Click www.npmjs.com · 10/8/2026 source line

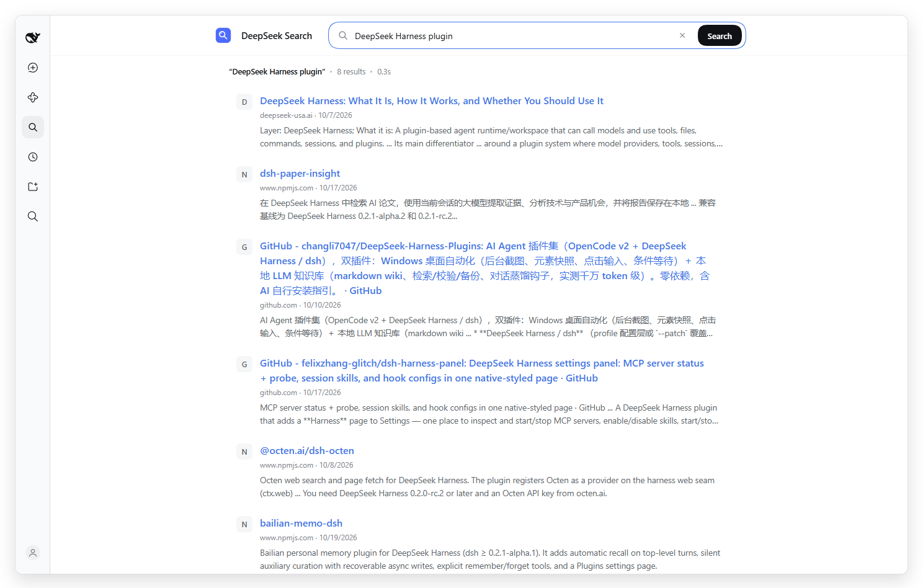306,465
